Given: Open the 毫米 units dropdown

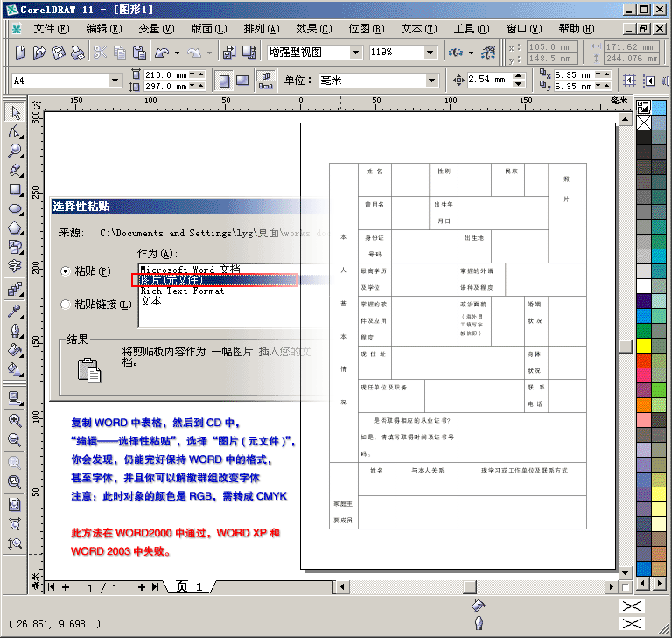Looking at the screenshot, I should [x=431, y=81].
